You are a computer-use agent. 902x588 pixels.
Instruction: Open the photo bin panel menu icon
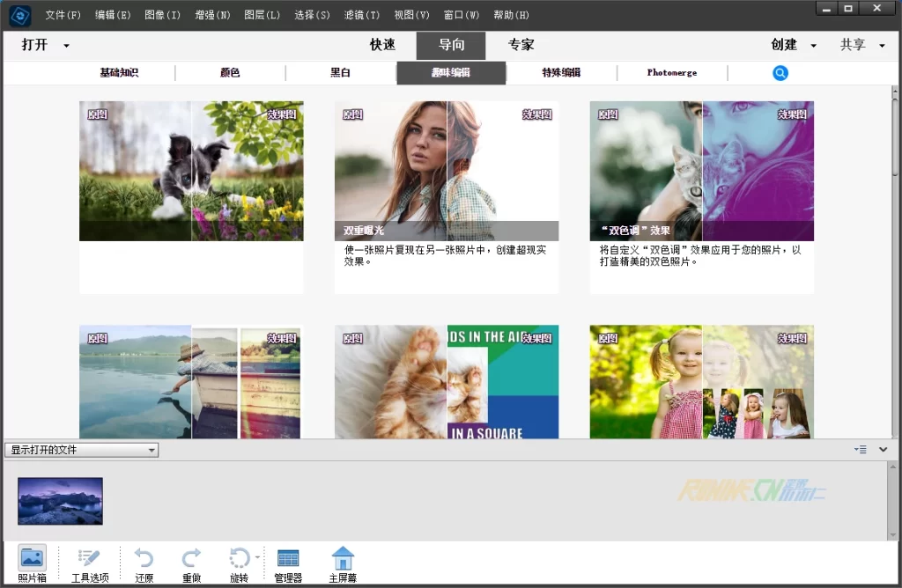pos(860,450)
